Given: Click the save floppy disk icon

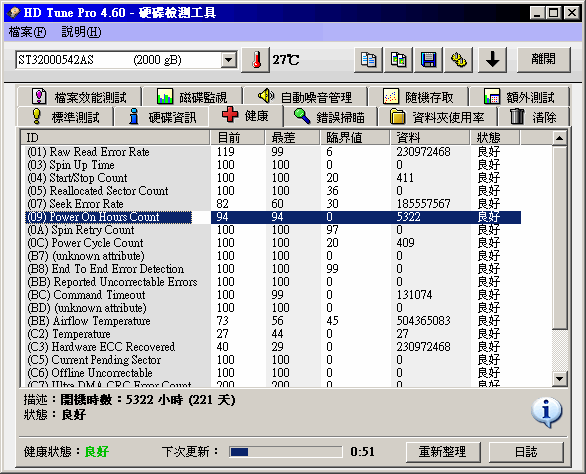Looking at the screenshot, I should coord(429,60).
